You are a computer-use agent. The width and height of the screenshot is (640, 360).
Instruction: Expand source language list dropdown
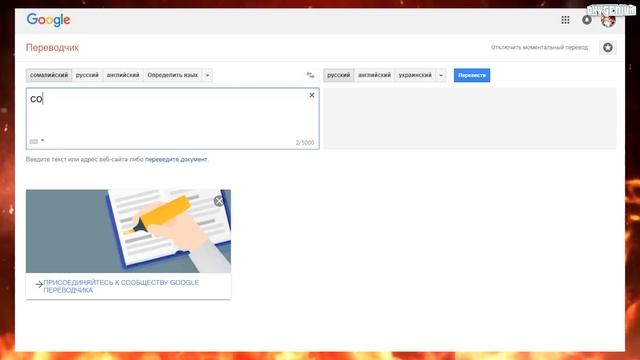[x=207, y=75]
